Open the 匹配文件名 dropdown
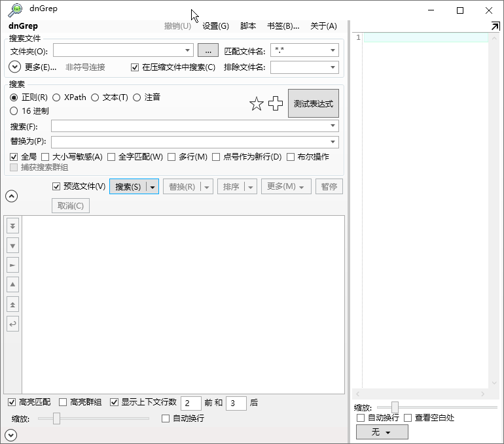 coord(333,50)
